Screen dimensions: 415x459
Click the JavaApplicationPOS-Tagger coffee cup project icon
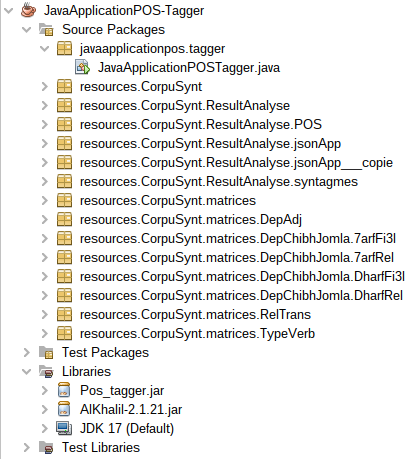pyautogui.click(x=29, y=10)
